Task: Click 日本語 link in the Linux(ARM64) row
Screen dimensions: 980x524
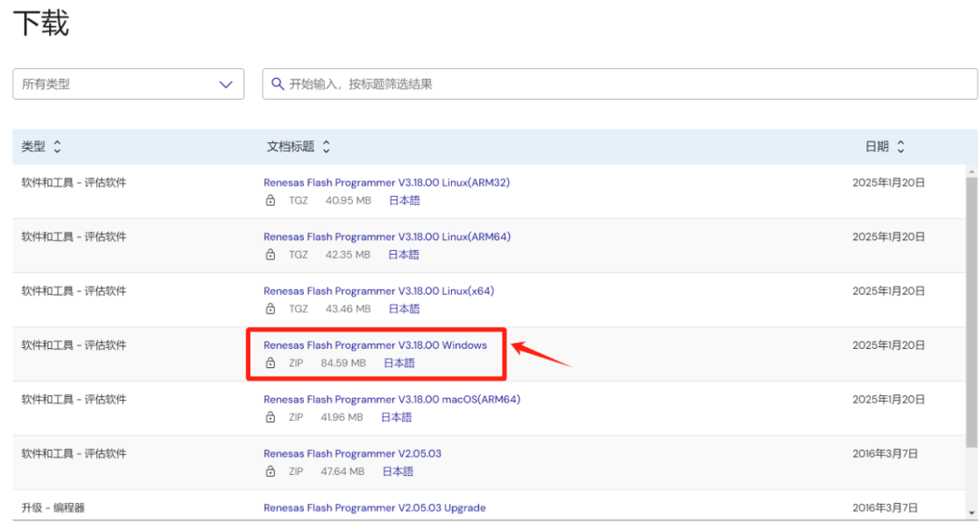Action: (x=404, y=255)
